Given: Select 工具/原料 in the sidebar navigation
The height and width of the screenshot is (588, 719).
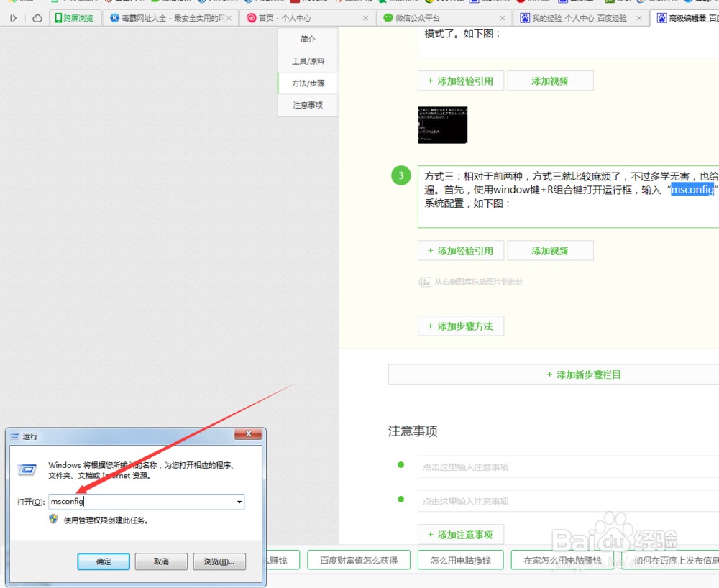Looking at the screenshot, I should tap(307, 60).
